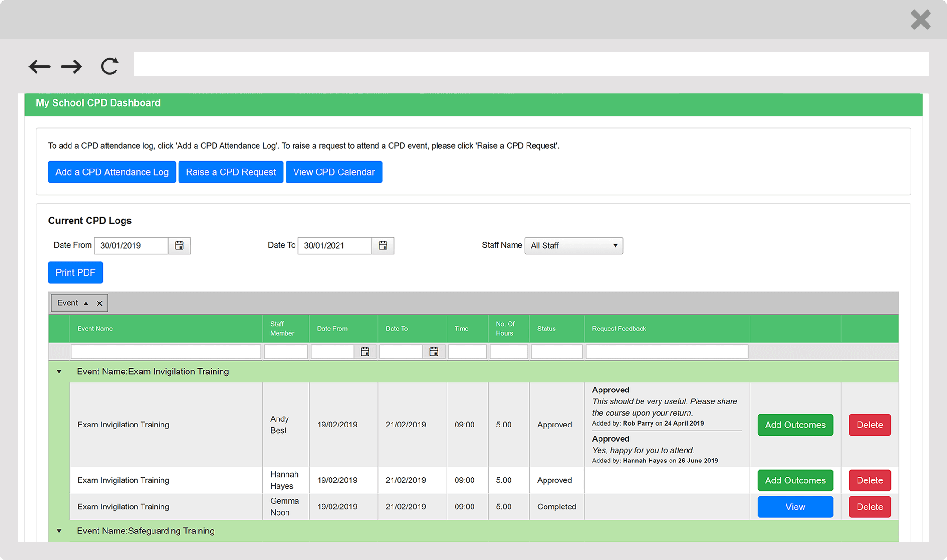Viewport: 947px width, 560px height.
Task: Click the 'Current CPD Logs' heading
Action: point(90,221)
